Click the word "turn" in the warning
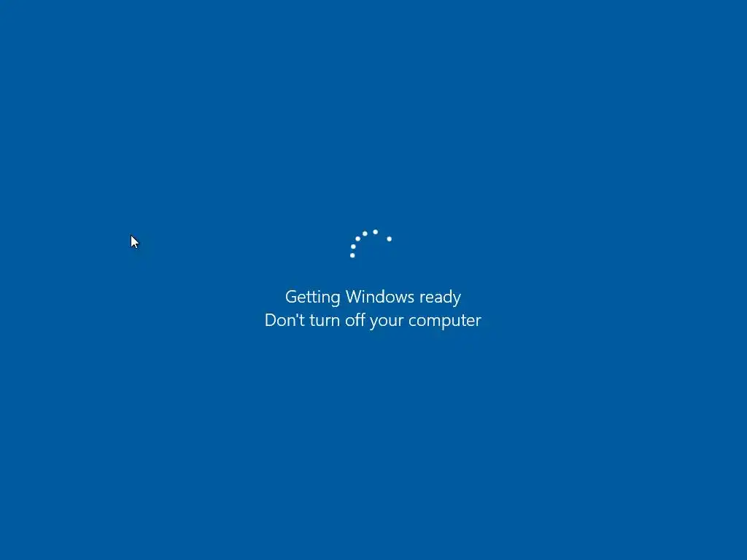 (x=325, y=321)
